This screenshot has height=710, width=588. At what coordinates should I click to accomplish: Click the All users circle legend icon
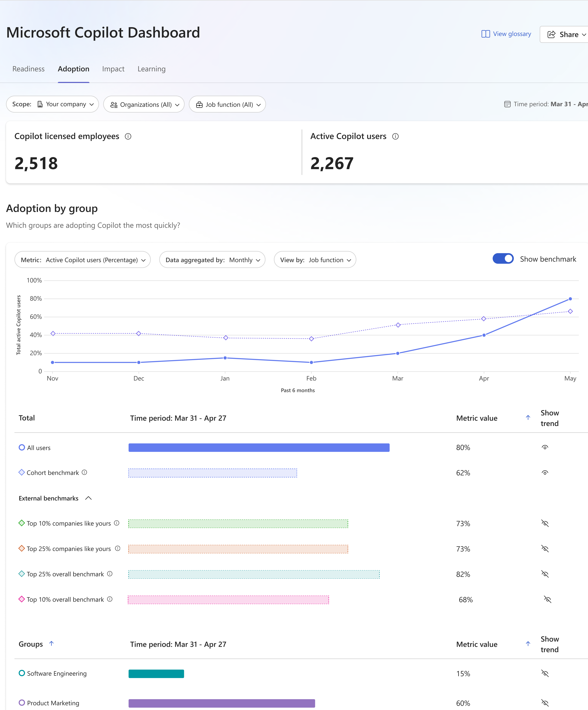coord(22,447)
